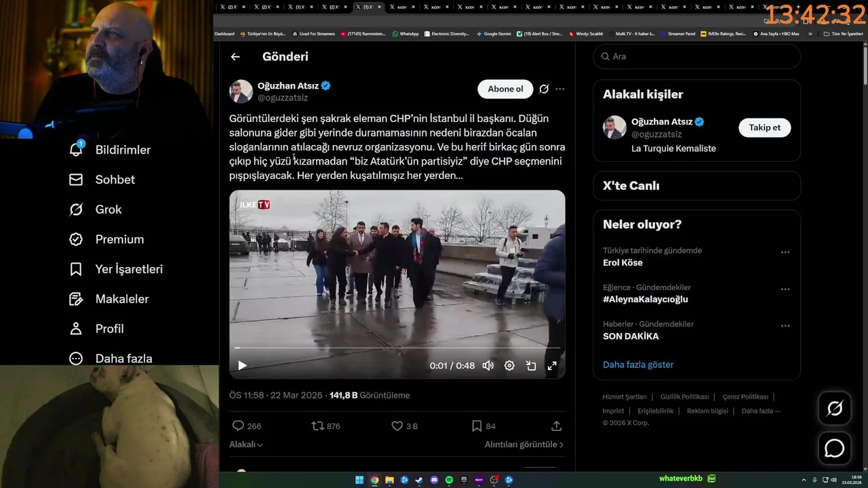Open the Çerez Politikası footer link
The image size is (868, 488).
click(x=745, y=396)
